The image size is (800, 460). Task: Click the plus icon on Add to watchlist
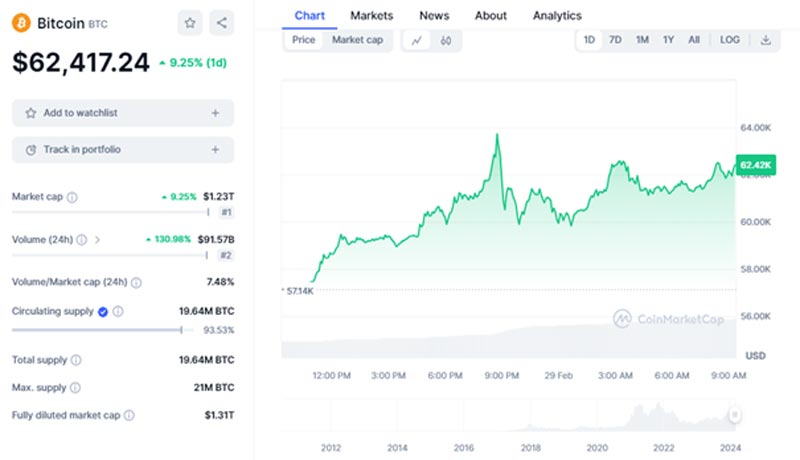215,113
